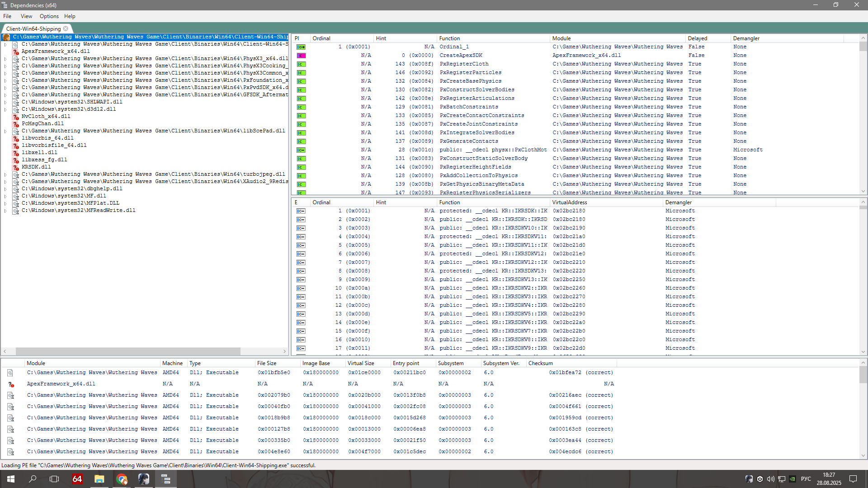Click the root executable icon of the dependency tree
This screenshot has height=488, width=868.
pyautogui.click(x=6, y=37)
